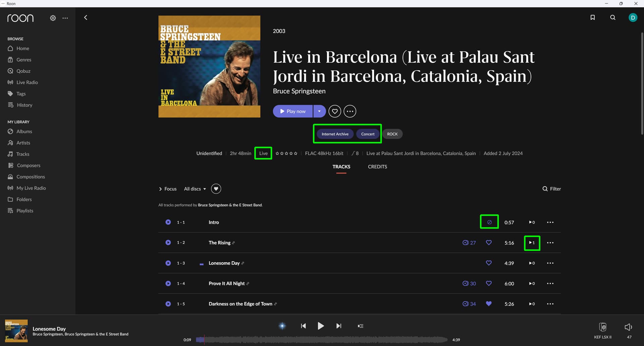Show popularity count 30 for Prove It All Night
644x346 pixels.
pyautogui.click(x=469, y=284)
